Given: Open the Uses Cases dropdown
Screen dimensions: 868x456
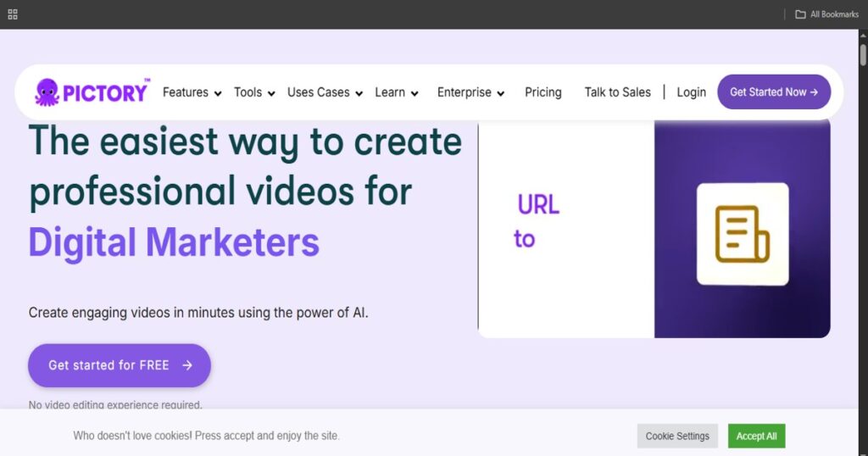Looking at the screenshot, I should (x=325, y=92).
